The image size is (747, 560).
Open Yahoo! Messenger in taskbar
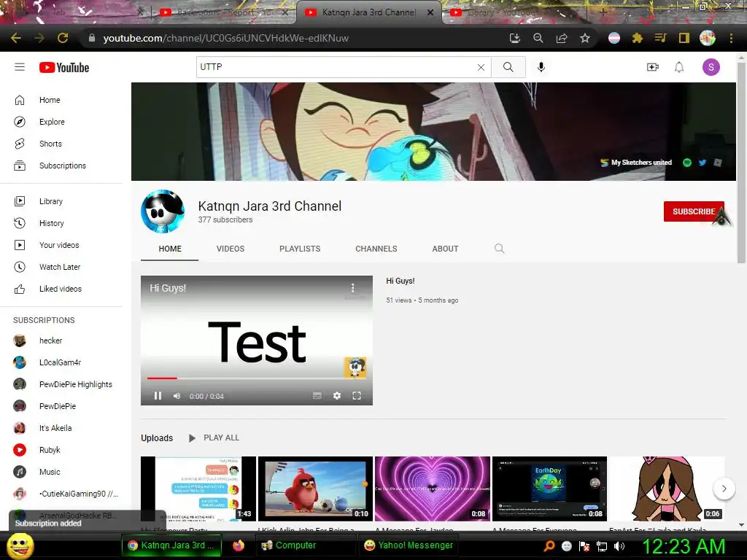[409, 545]
